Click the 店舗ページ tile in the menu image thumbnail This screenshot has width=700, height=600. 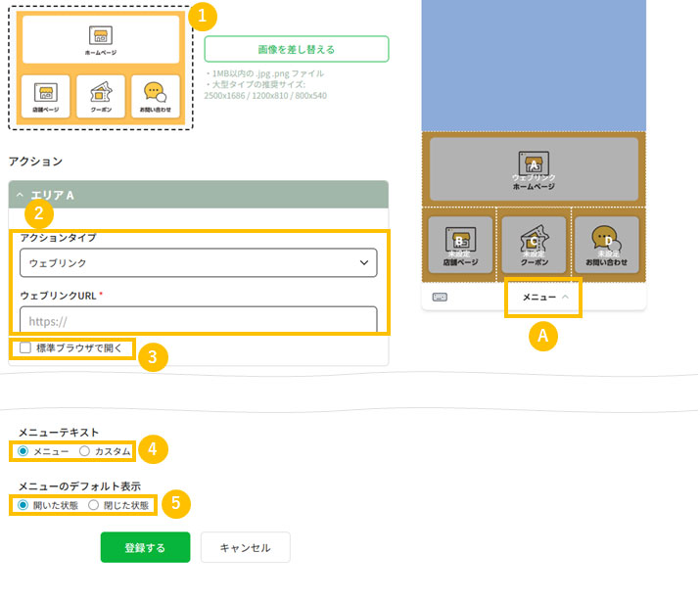point(44,97)
